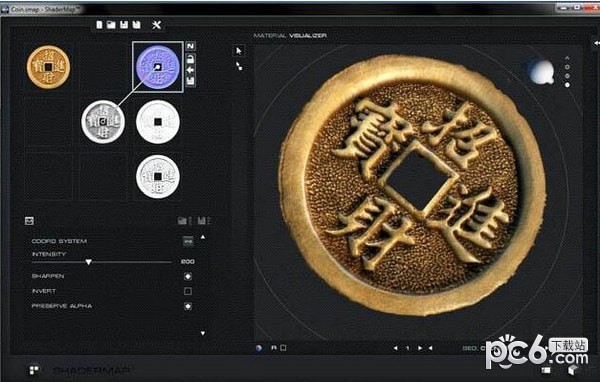Open the Coord System dropdown
The height and width of the screenshot is (382, 600).
tap(188, 241)
